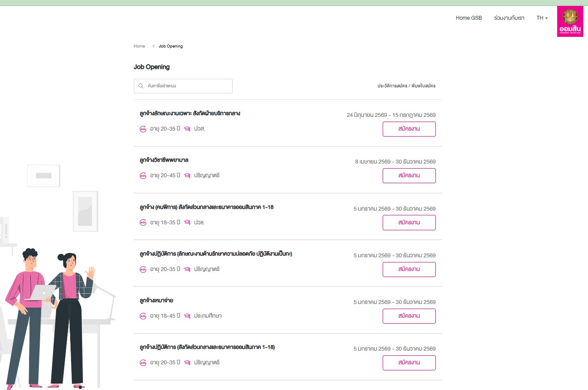Click age icon for ลูกจ้างวิชาชีพพยาบาล job

(x=143, y=176)
